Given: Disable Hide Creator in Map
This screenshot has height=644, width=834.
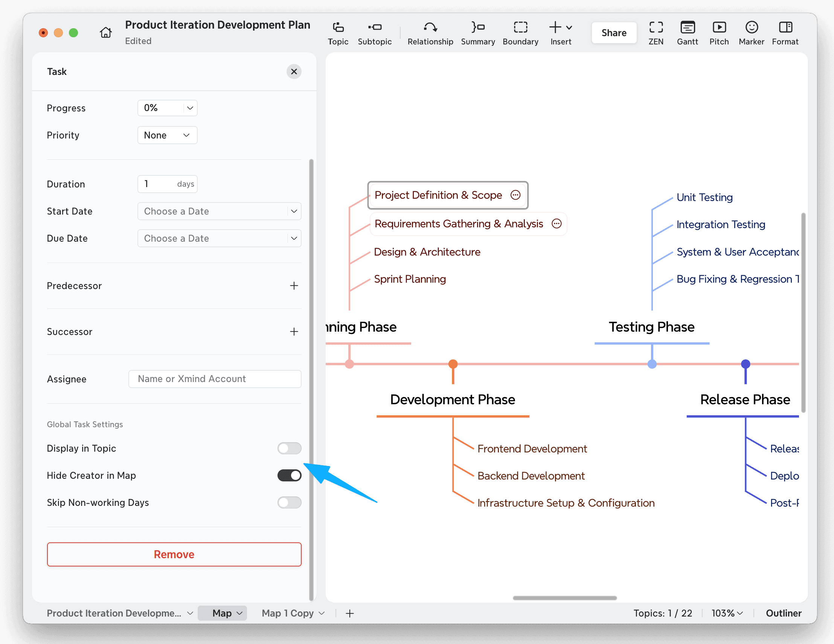Looking at the screenshot, I should 289,475.
